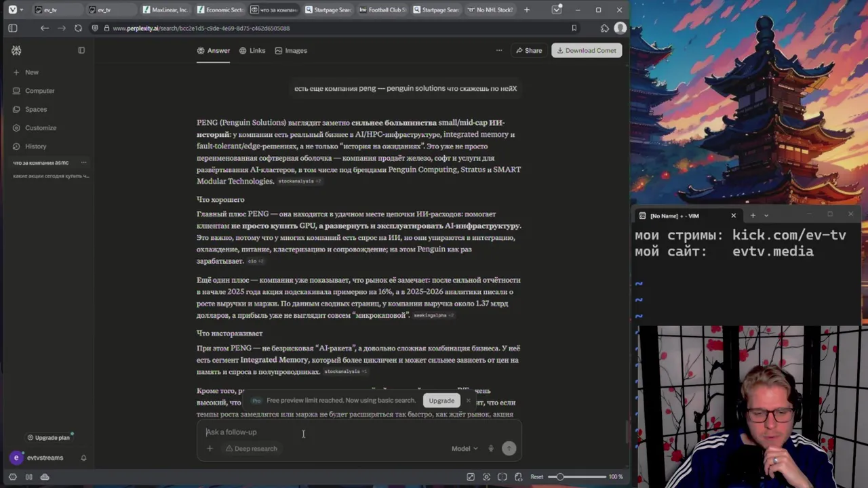Open terminal tab dropdown arrow
This screenshot has width=868, height=488.
766,216
